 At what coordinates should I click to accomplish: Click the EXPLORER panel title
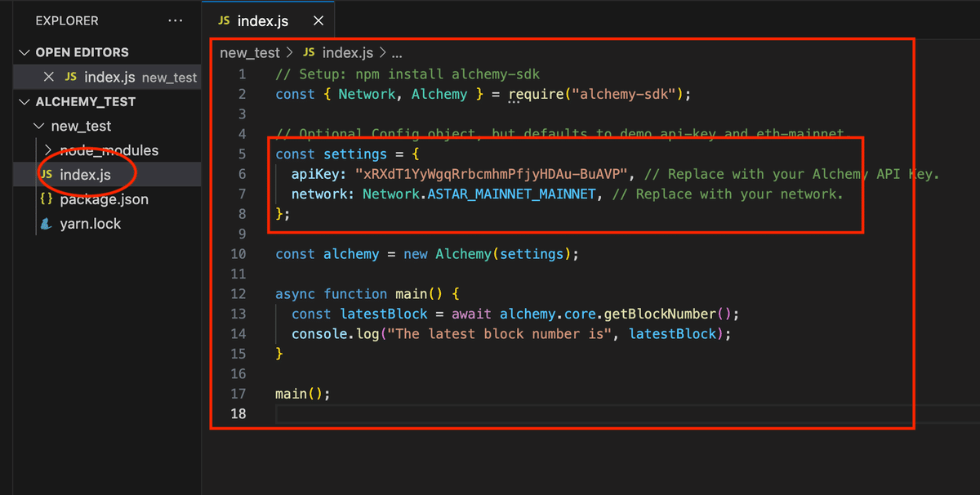[67, 20]
